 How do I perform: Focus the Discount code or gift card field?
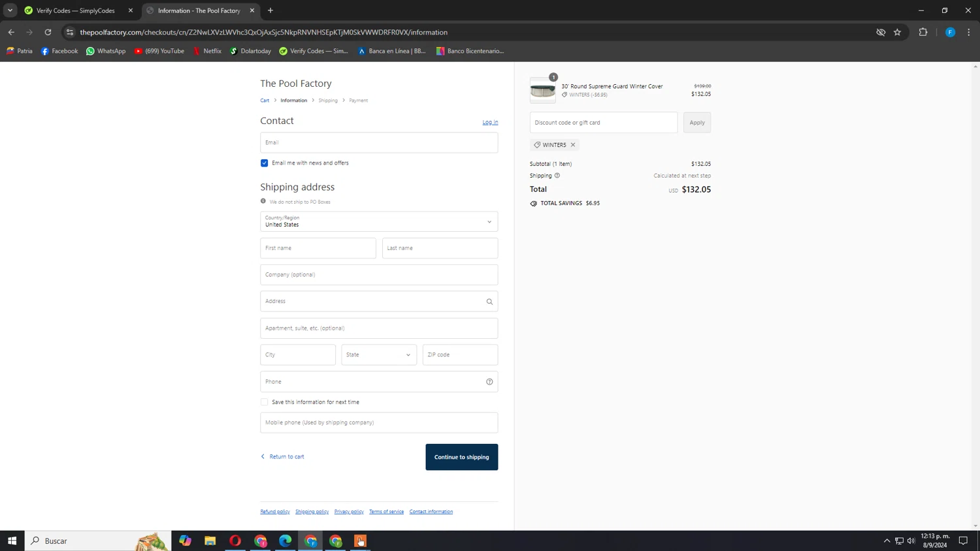(x=604, y=123)
